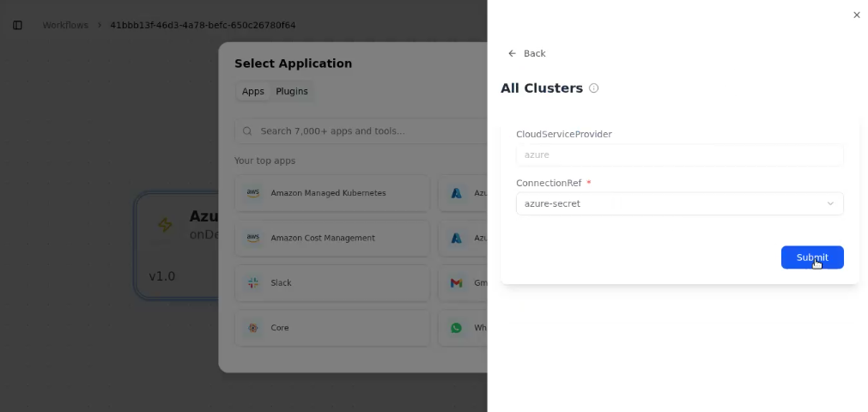The height and width of the screenshot is (412, 868).
Task: Click the Back arrow icon
Action: [x=513, y=53]
